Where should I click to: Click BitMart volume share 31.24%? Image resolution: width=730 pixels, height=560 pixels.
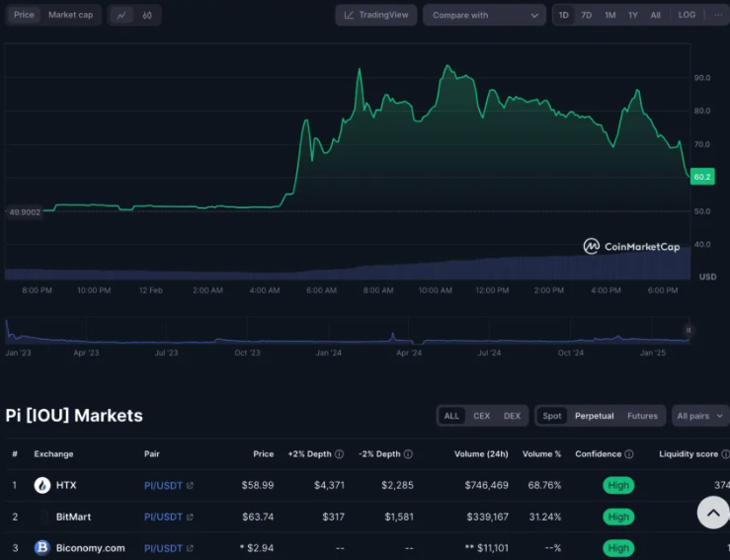(x=544, y=517)
